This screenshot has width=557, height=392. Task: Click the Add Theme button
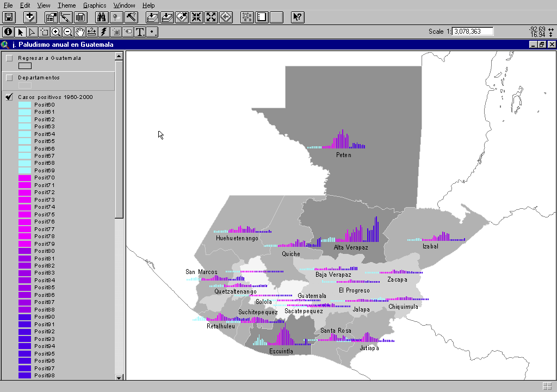(x=30, y=17)
